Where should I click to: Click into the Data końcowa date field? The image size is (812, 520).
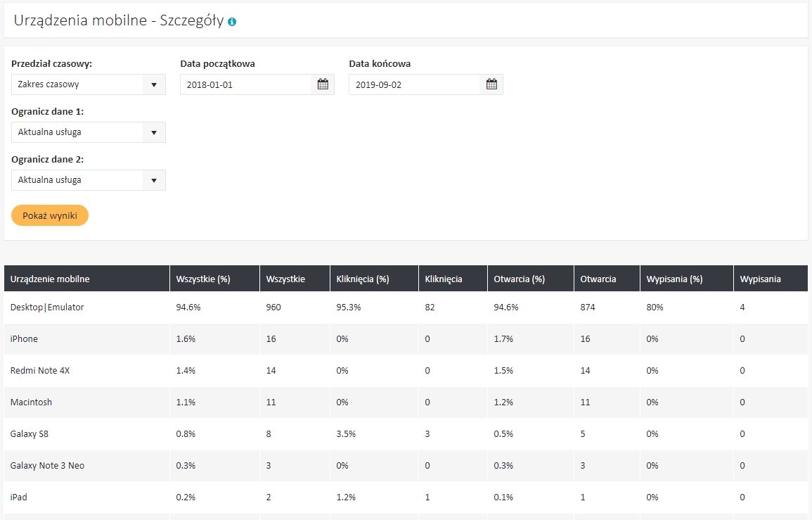[x=413, y=84]
